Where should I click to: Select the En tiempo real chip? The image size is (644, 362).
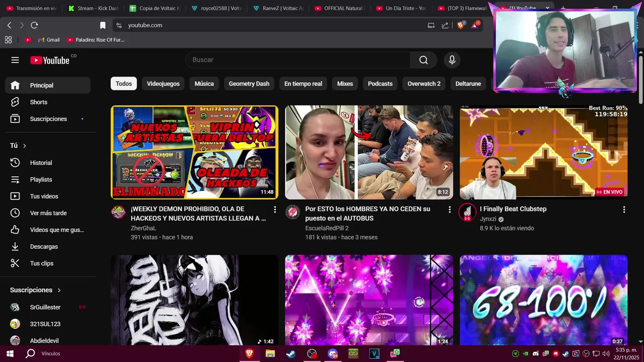[x=303, y=84]
